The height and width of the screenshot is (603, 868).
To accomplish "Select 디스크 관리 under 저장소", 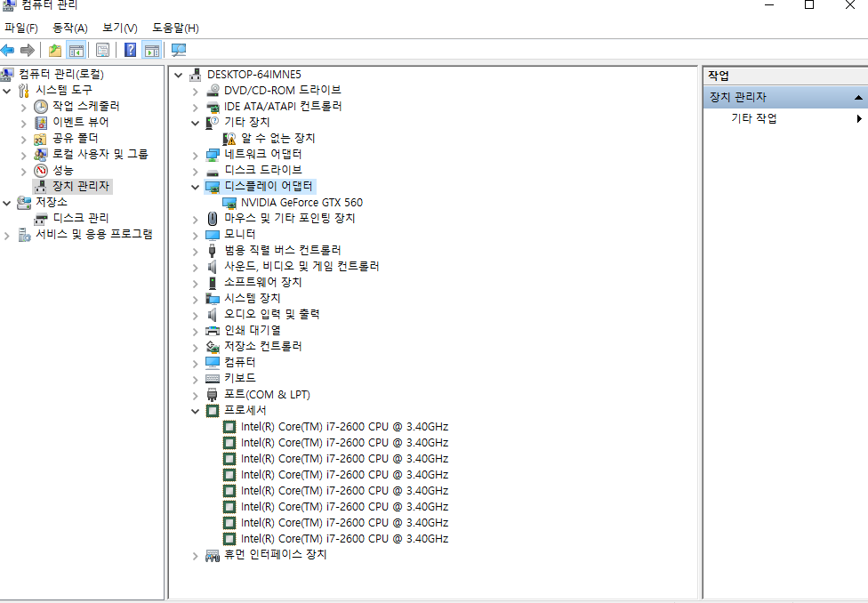I will pyautogui.click(x=80, y=218).
